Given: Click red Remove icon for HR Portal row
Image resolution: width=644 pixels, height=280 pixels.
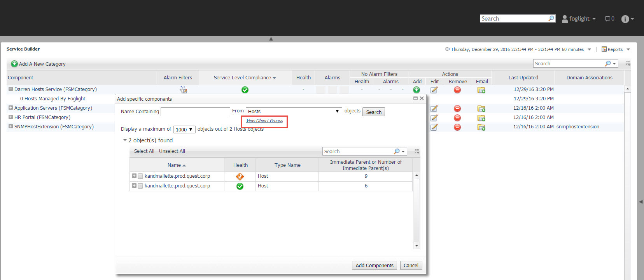Looking at the screenshot, I should coord(457,118).
